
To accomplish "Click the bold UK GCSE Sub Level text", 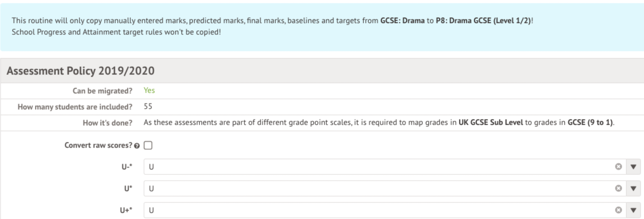I will pos(491,123).
